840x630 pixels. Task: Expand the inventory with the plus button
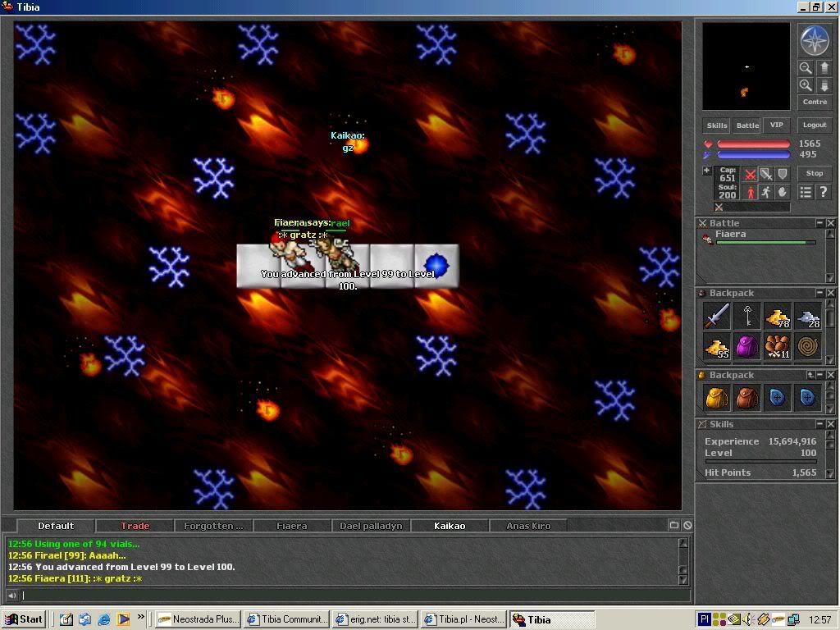706,171
